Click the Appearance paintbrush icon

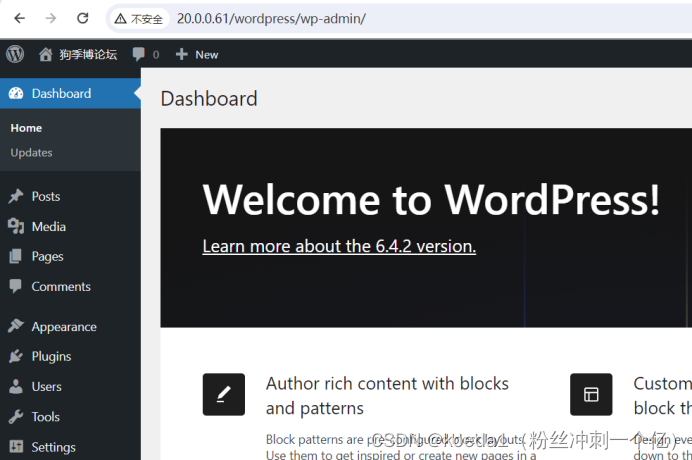click(x=15, y=326)
